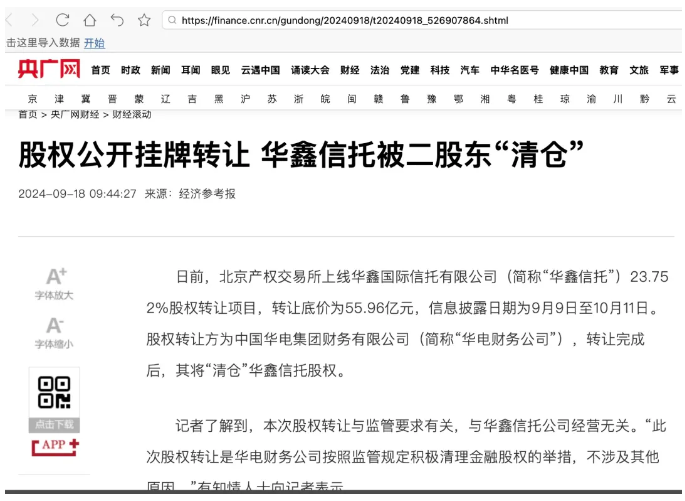Click the 点击下载 button
The height and width of the screenshot is (501, 685).
coord(54,425)
